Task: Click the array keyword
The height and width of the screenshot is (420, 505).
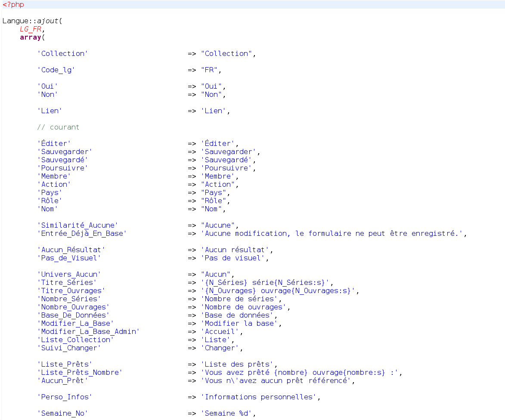Action: coord(30,37)
